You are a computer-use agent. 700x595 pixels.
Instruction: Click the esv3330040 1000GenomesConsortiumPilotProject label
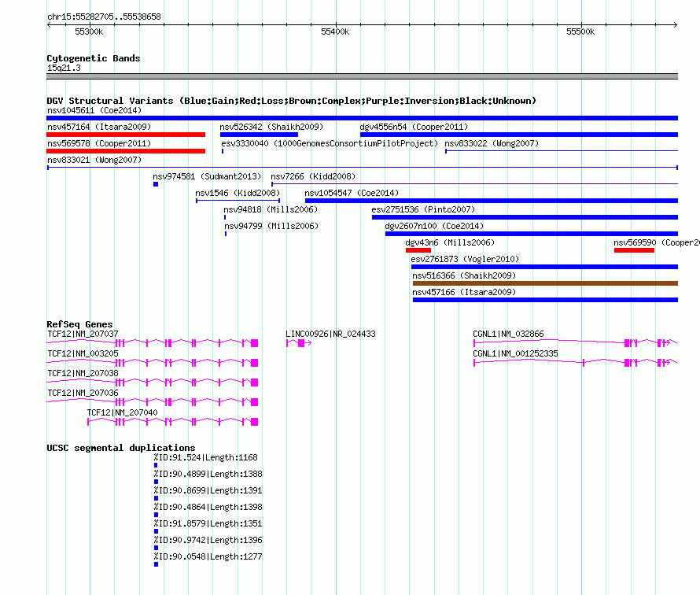pyautogui.click(x=330, y=143)
